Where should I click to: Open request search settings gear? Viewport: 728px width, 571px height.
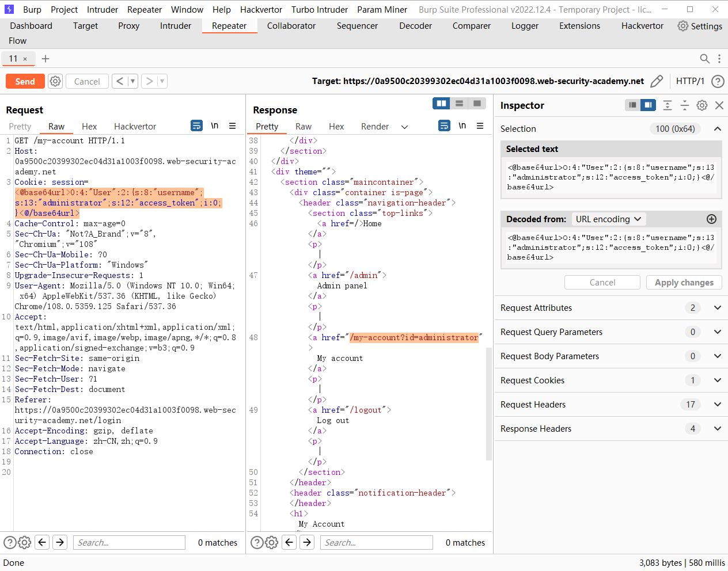pos(24,542)
